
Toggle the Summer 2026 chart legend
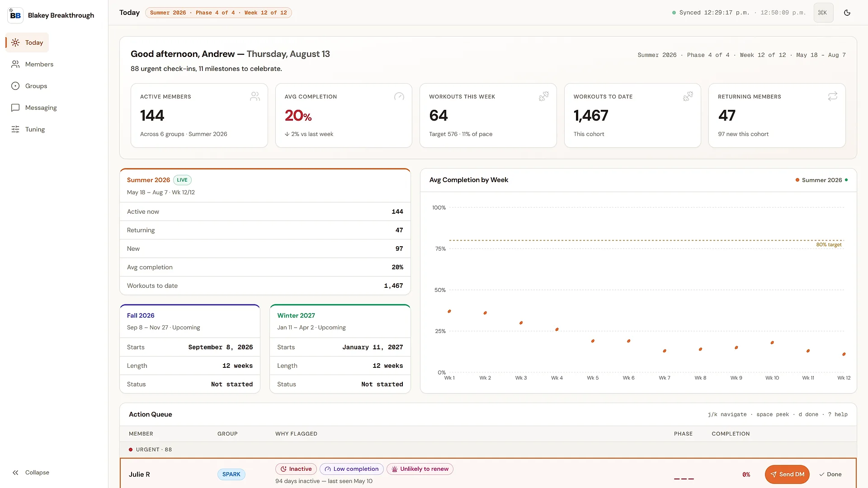(x=821, y=180)
